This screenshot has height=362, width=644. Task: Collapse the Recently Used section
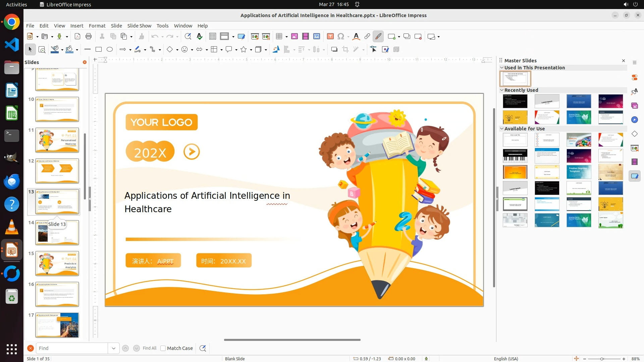click(502, 90)
